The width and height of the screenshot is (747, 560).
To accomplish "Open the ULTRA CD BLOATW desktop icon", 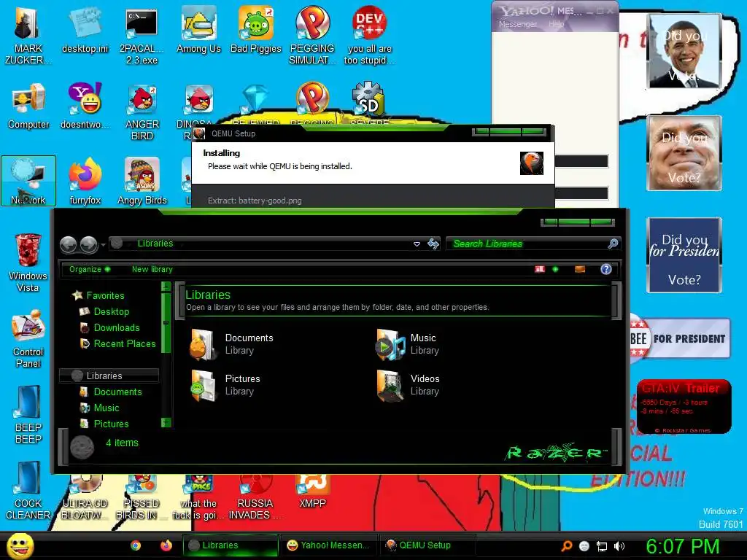I will [x=85, y=497].
